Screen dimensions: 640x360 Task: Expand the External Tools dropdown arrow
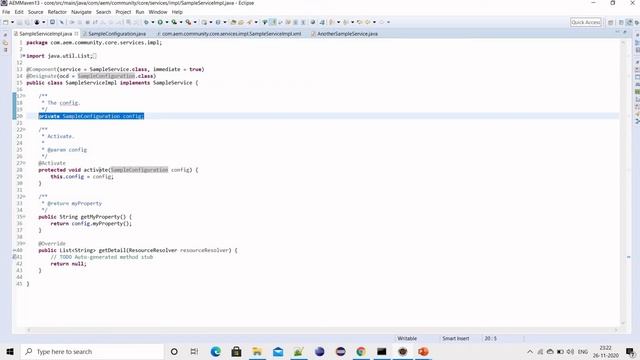pyautogui.click(x=195, y=22)
